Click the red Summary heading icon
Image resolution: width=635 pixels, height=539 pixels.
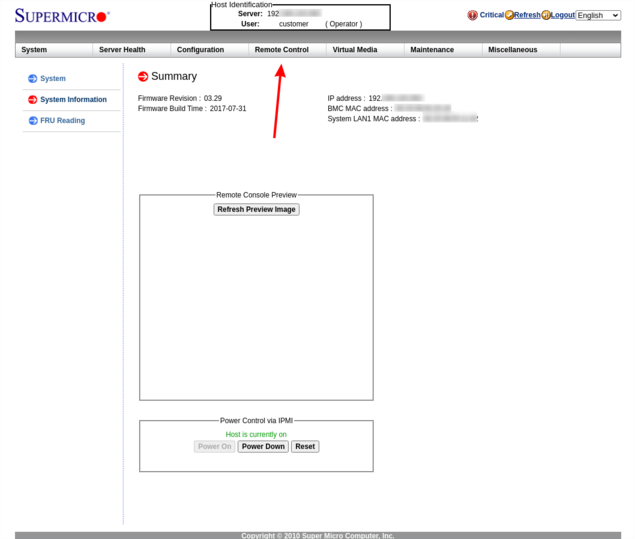(143, 76)
